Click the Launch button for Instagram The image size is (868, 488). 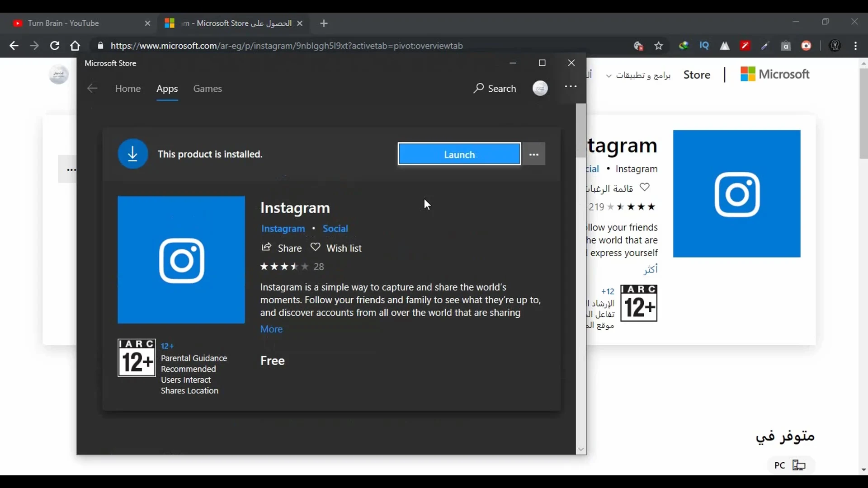pyautogui.click(x=459, y=155)
